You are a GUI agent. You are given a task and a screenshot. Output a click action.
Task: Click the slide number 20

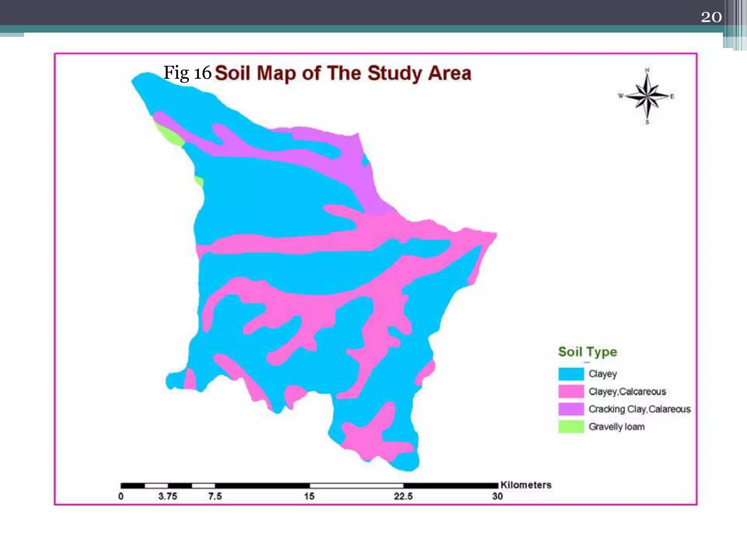point(711,17)
